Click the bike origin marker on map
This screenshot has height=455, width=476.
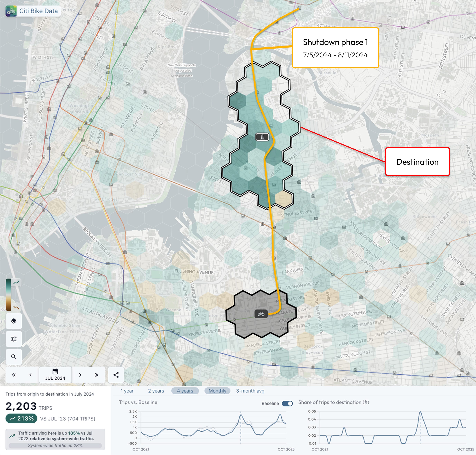click(261, 314)
